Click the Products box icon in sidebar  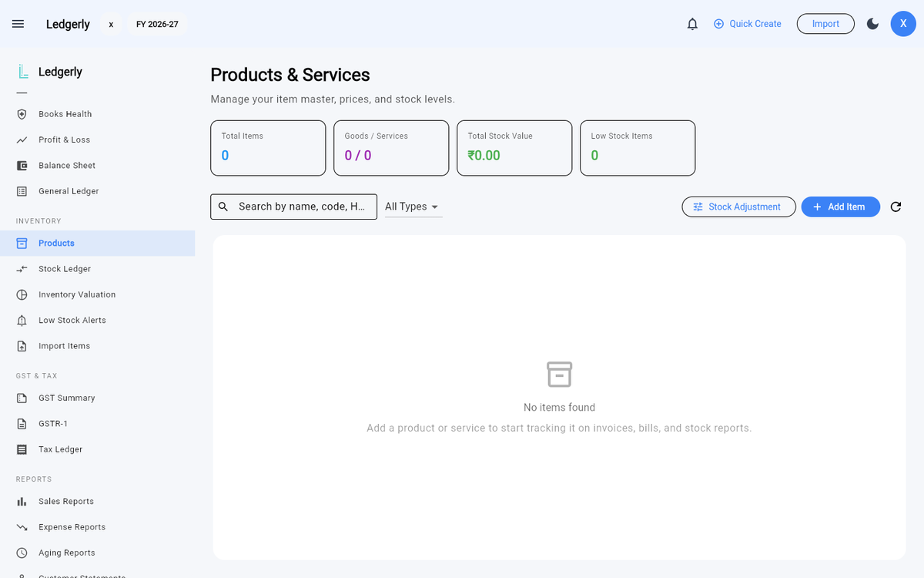[x=22, y=243]
